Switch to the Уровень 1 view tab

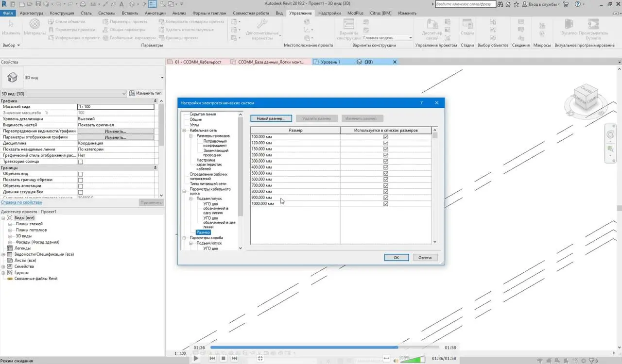[330, 62]
